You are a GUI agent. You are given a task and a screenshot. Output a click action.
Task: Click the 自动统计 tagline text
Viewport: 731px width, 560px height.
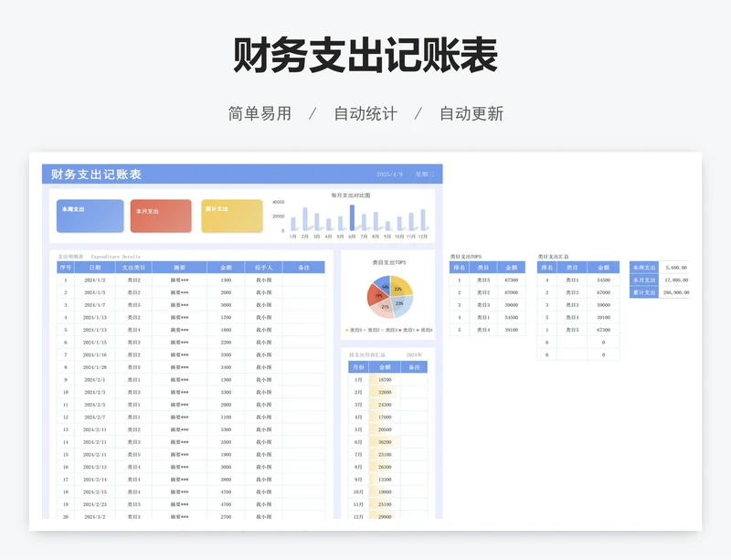coord(365,114)
